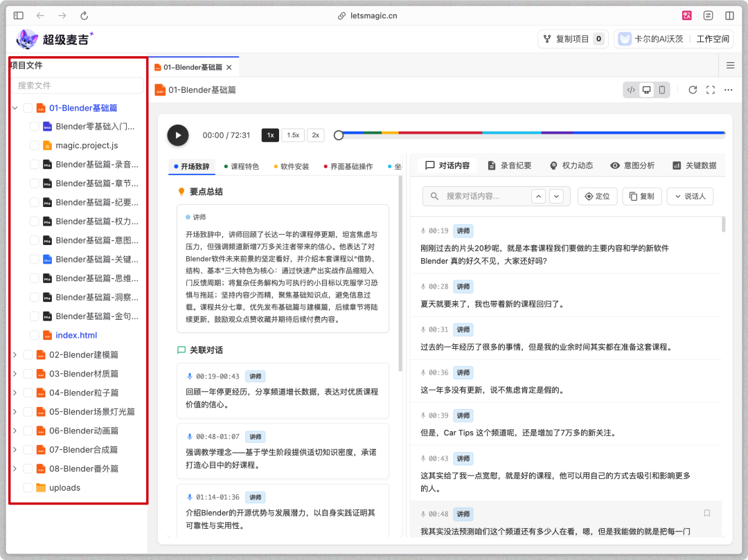
Task: Switch to code view using the </> icon
Action: click(x=632, y=90)
